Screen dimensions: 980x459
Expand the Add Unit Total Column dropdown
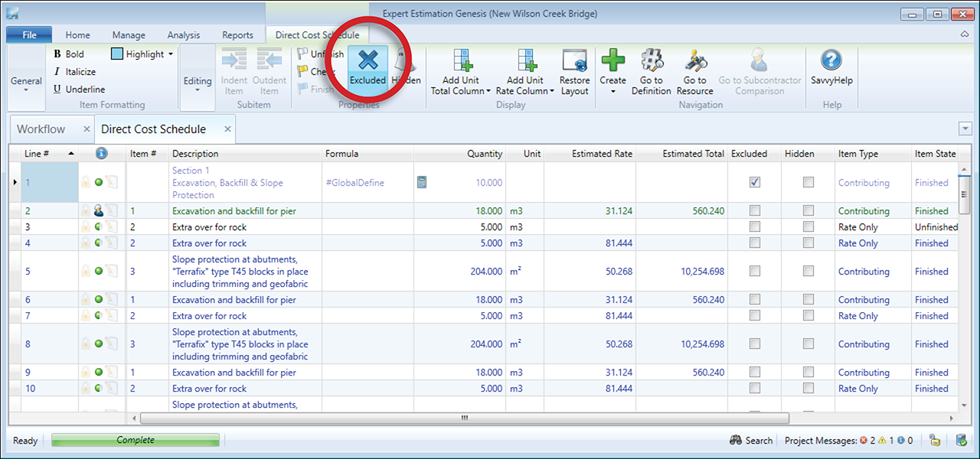click(x=488, y=91)
